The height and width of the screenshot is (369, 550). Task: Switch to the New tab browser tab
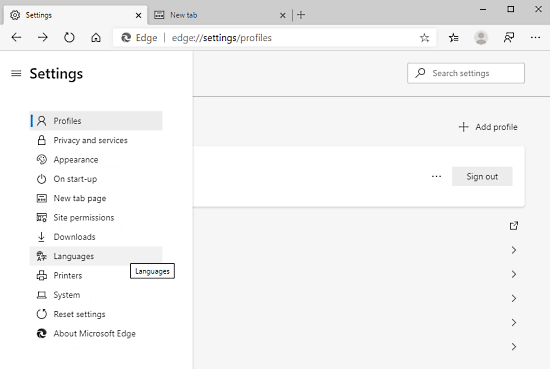pos(220,15)
